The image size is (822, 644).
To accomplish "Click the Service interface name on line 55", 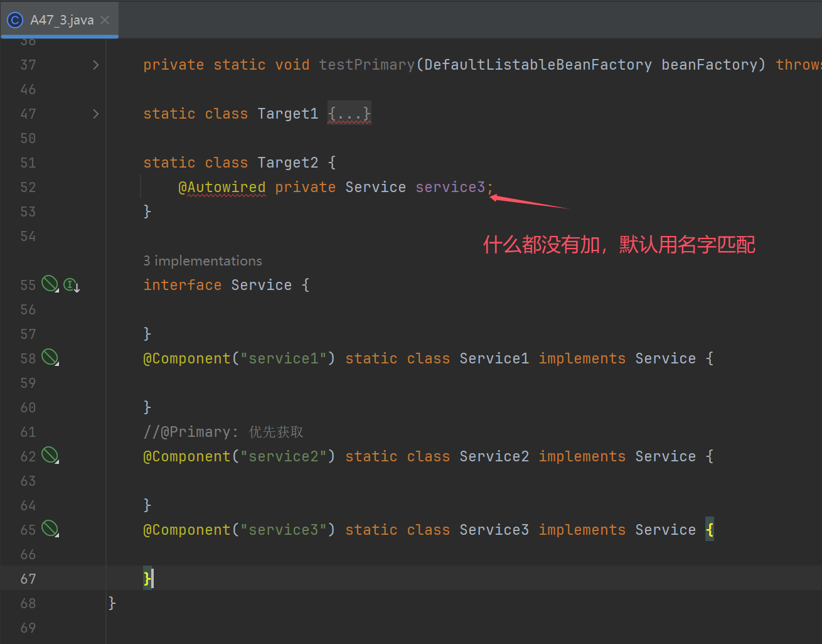I will pyautogui.click(x=262, y=285).
